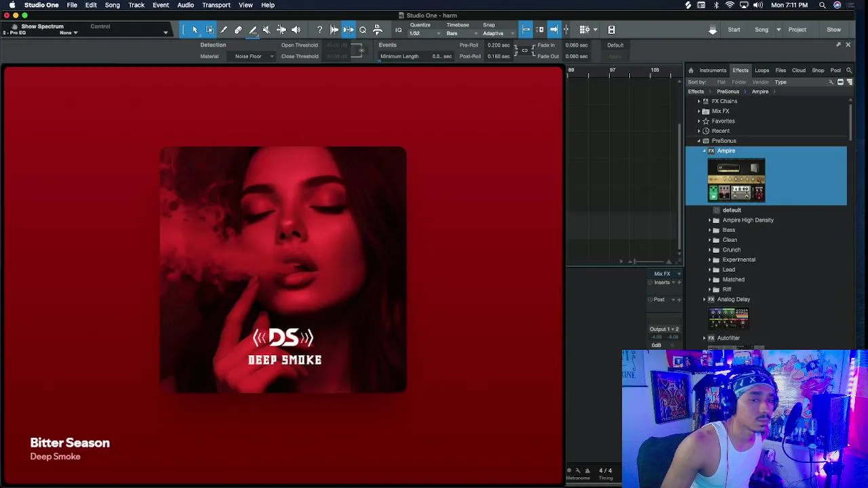
Task: Open the Transport menu
Action: pyautogui.click(x=216, y=5)
